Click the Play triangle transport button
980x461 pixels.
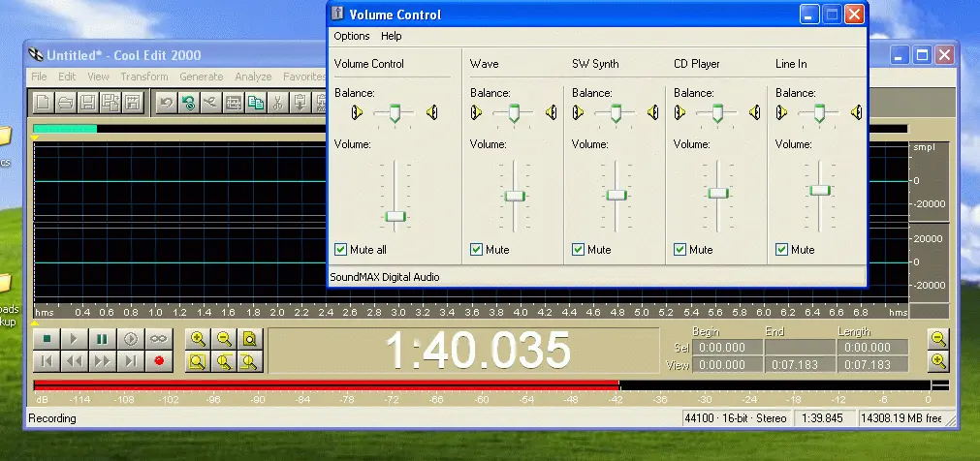coord(74,339)
